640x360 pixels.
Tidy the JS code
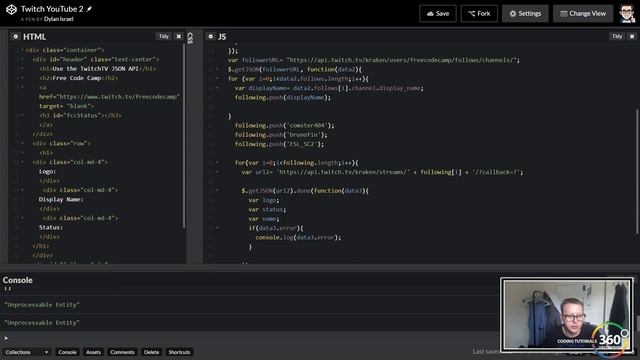[x=617, y=36]
